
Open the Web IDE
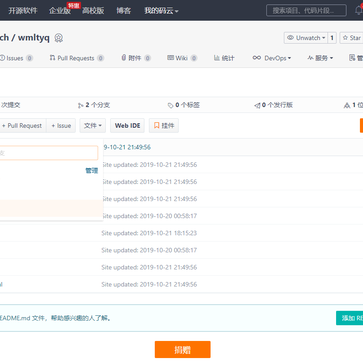(127, 125)
